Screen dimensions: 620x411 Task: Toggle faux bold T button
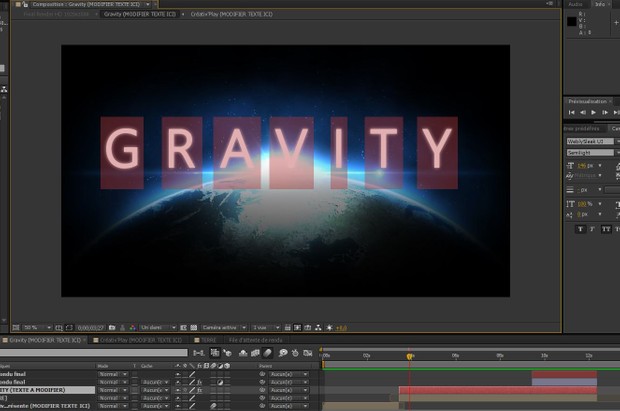[580, 229]
